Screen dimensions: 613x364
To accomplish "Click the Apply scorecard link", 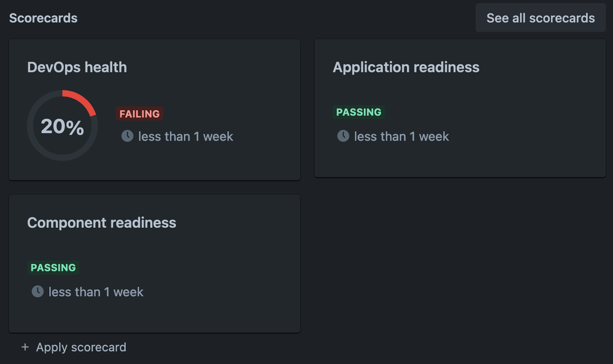I will [81, 347].
